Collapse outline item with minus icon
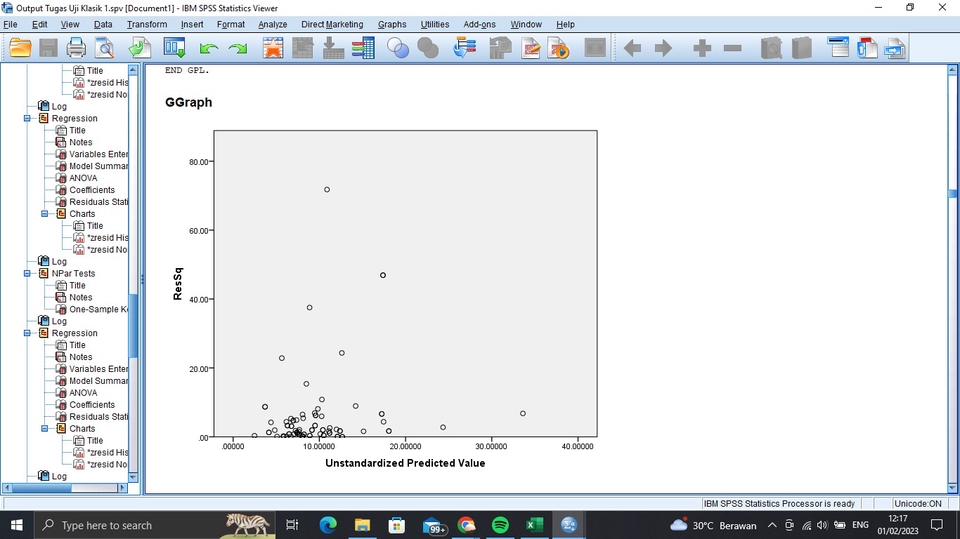Screen dimensions: 960x539 click(732, 48)
